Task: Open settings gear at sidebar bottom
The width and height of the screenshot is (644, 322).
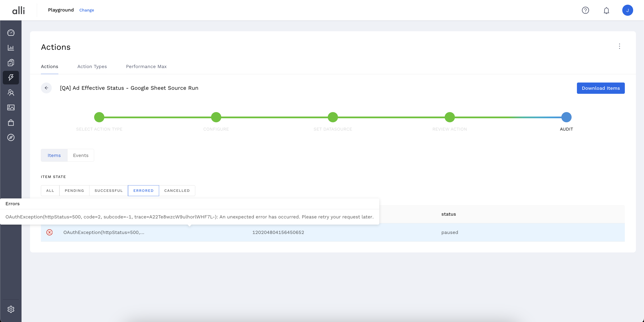Action: click(x=11, y=309)
